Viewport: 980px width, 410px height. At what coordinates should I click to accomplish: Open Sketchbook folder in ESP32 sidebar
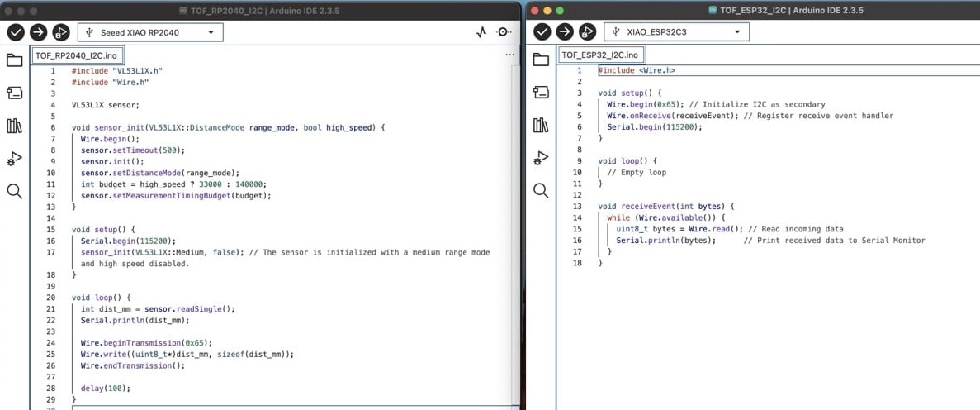tap(541, 60)
